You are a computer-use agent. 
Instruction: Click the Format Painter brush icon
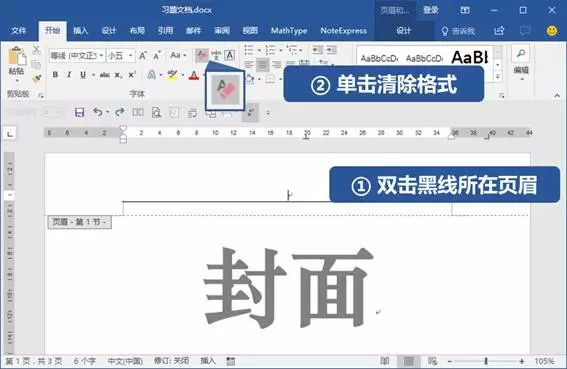click(37, 78)
